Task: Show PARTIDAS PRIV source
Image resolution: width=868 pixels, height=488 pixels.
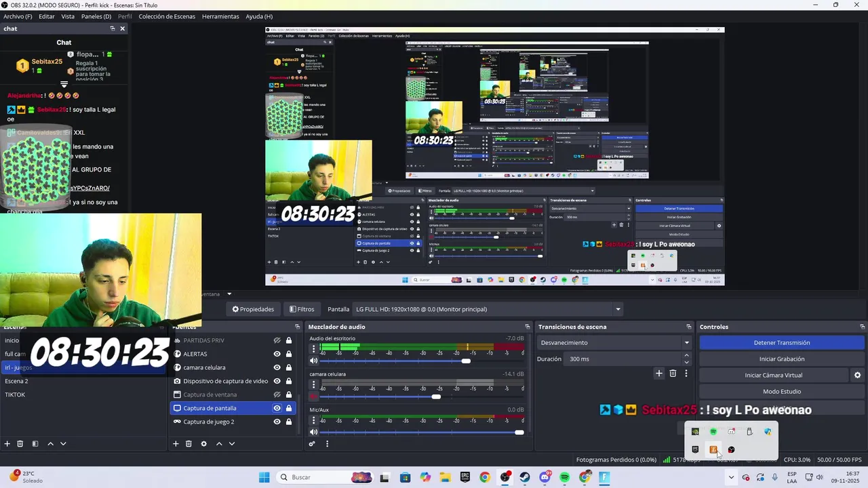Action: (x=277, y=340)
